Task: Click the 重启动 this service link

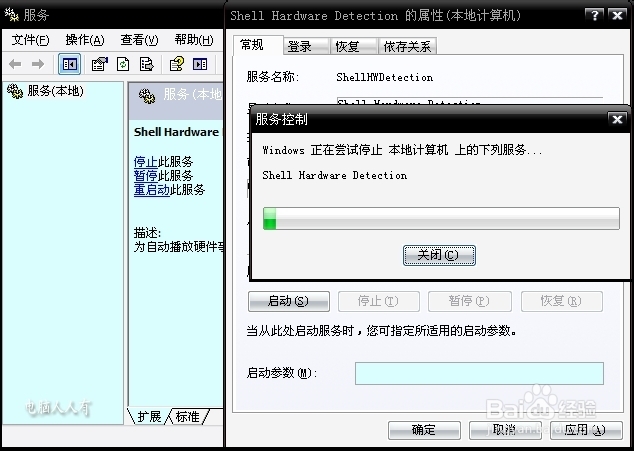Action: [151, 189]
